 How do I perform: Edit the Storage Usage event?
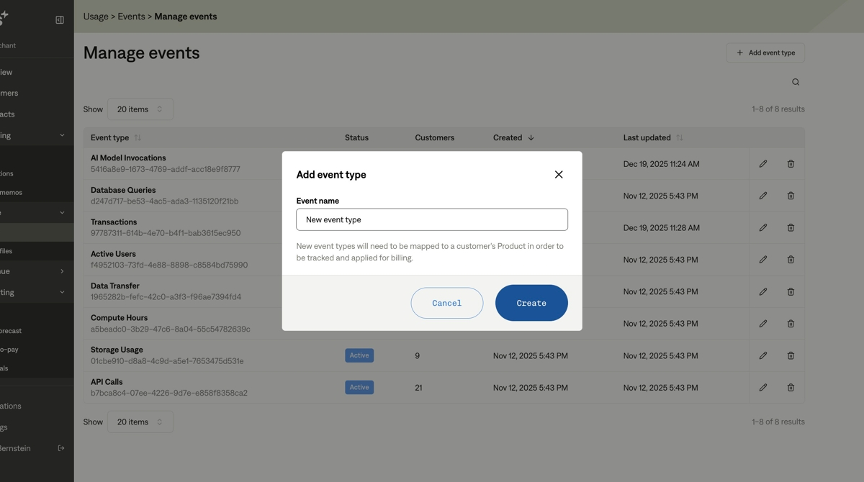[763, 355]
